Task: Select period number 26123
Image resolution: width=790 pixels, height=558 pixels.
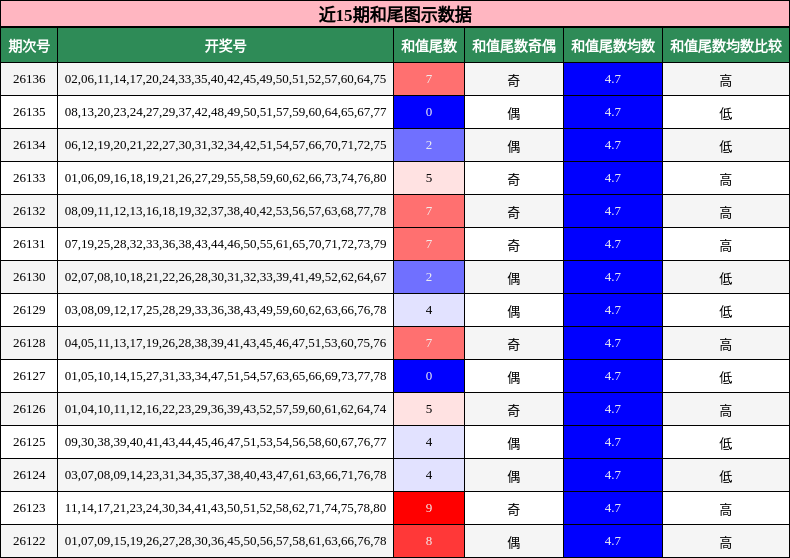Action: click(29, 508)
